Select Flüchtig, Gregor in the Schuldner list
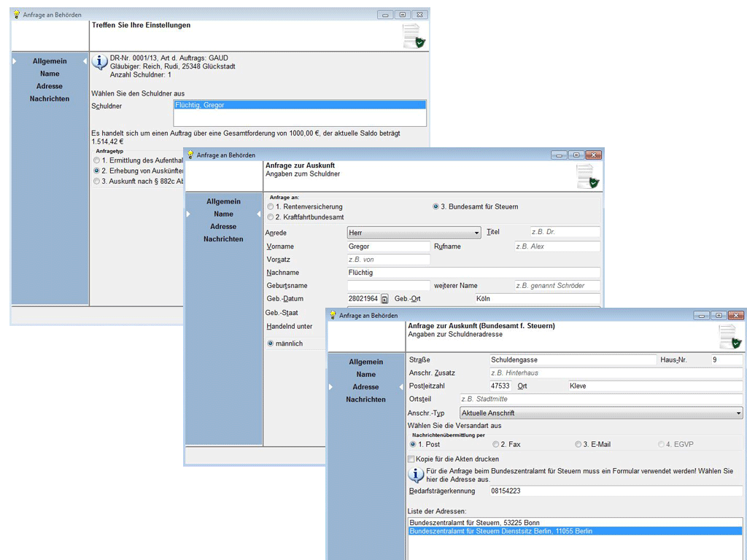 click(x=299, y=105)
